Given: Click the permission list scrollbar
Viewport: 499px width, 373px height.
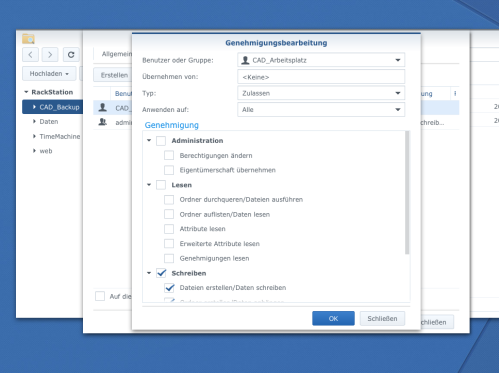Looking at the screenshot, I should [x=407, y=193].
